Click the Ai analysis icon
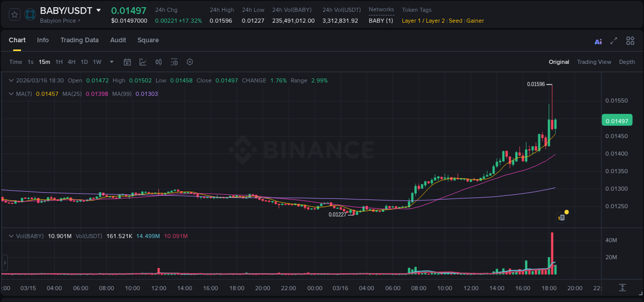The image size is (644, 302). [x=598, y=41]
